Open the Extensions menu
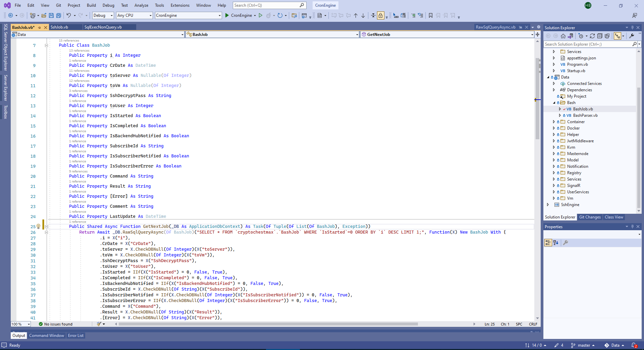The image size is (644, 350). coord(180,5)
